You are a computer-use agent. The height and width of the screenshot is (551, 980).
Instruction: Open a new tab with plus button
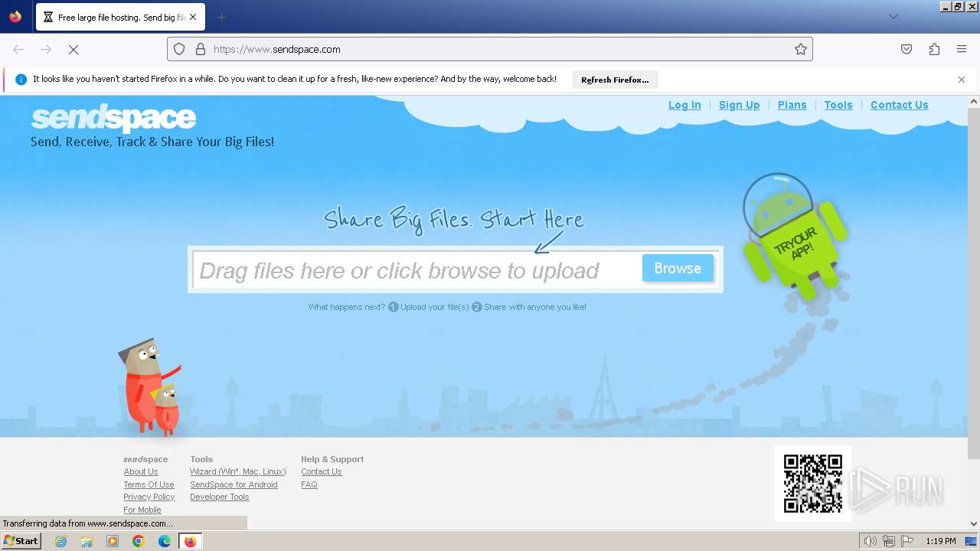point(221,17)
